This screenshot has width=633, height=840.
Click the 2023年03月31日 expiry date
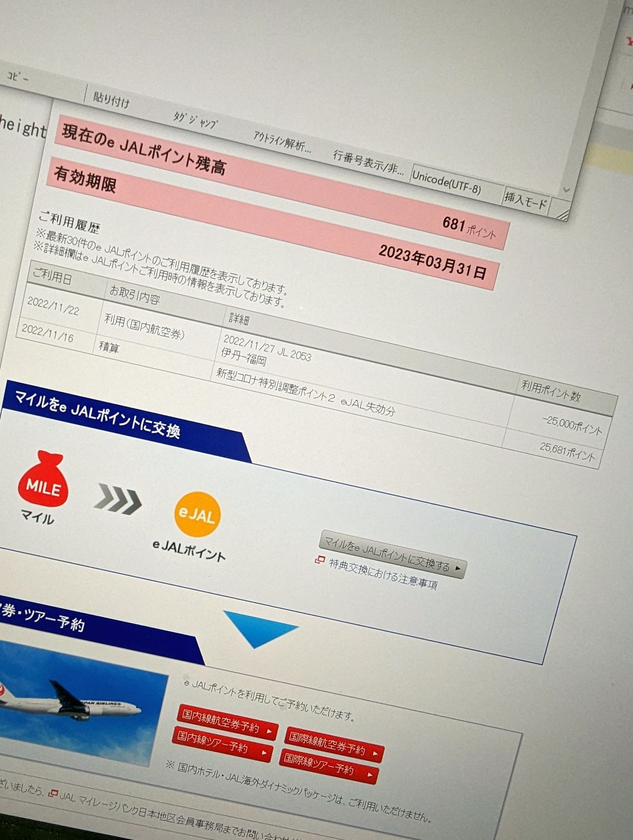(x=432, y=261)
